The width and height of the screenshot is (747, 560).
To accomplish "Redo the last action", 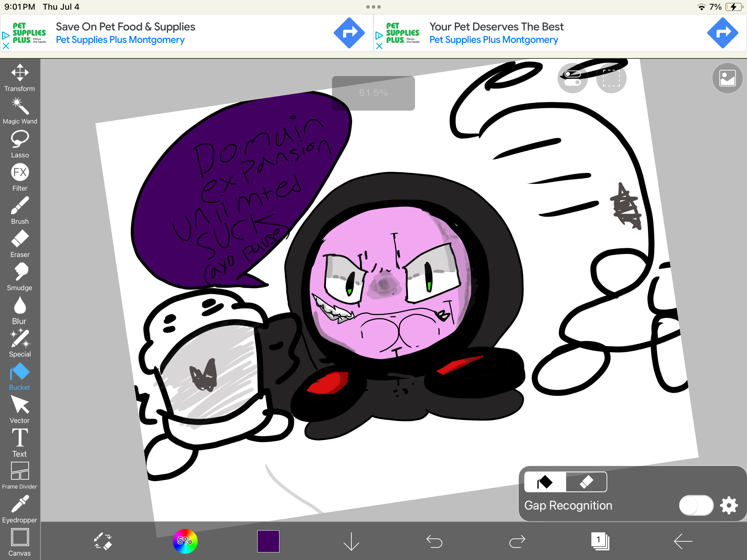I will (517, 541).
